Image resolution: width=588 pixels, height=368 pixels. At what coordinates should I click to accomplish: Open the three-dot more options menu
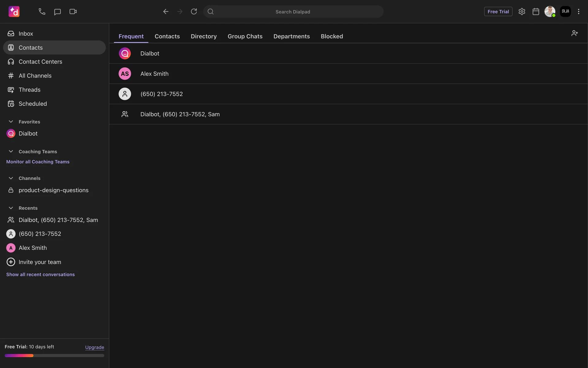pos(579,12)
